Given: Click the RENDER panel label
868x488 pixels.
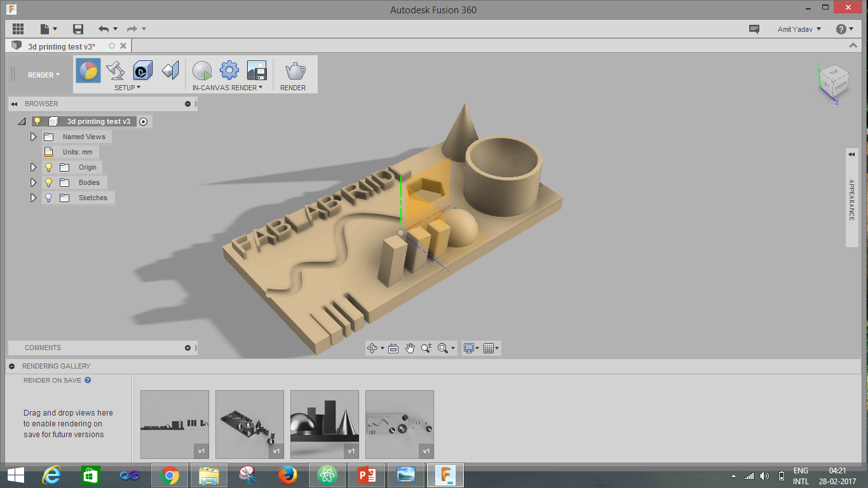Looking at the screenshot, I should (293, 88).
